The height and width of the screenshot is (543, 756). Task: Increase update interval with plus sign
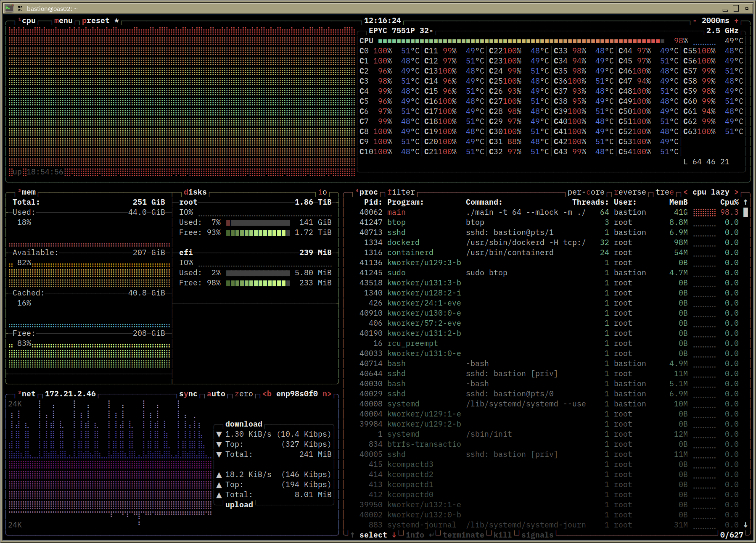[x=736, y=21]
